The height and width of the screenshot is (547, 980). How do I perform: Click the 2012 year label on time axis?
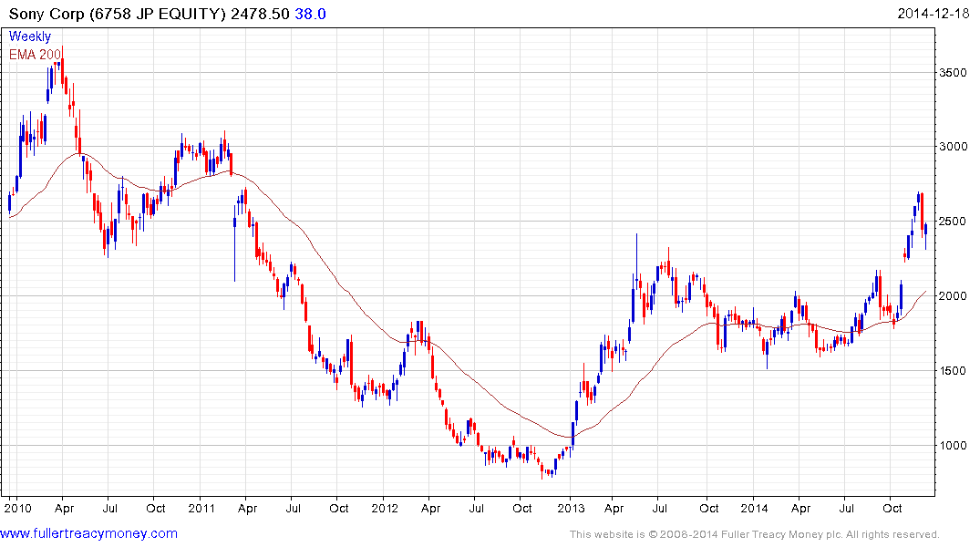pyautogui.click(x=385, y=508)
